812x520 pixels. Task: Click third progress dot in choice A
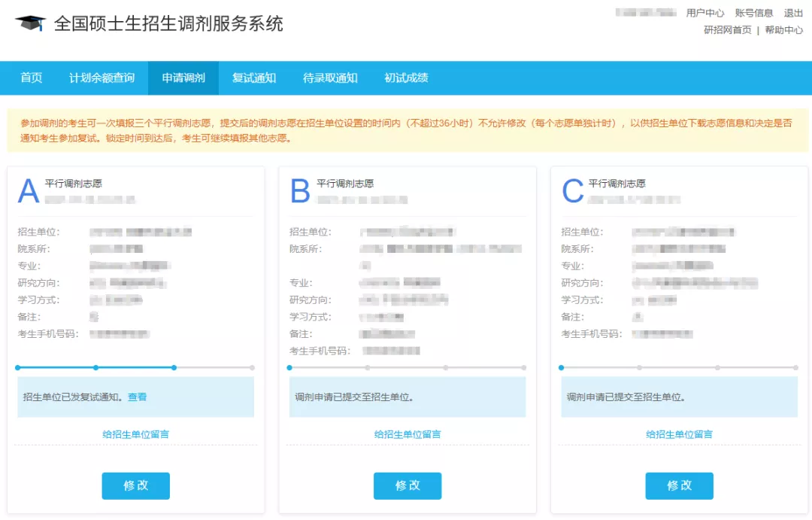[x=174, y=368]
